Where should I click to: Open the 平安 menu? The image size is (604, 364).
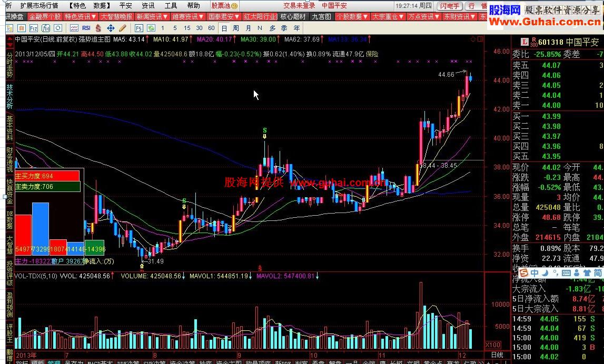[x=125, y=6]
